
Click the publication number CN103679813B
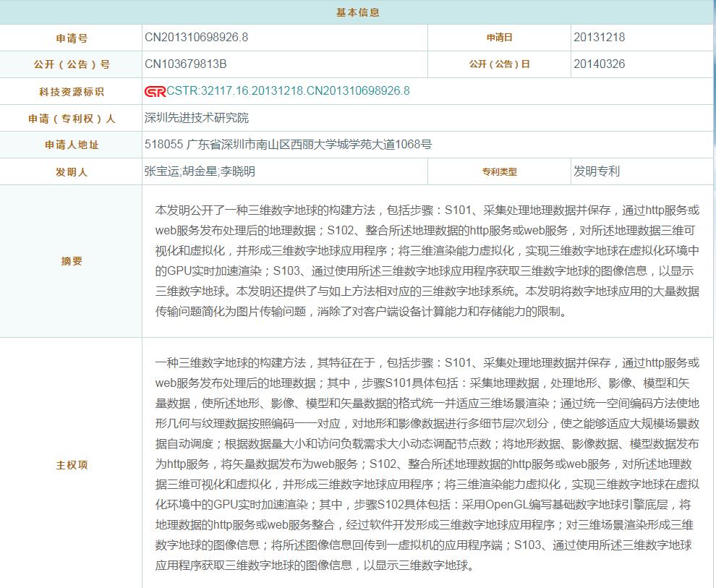[x=185, y=64]
